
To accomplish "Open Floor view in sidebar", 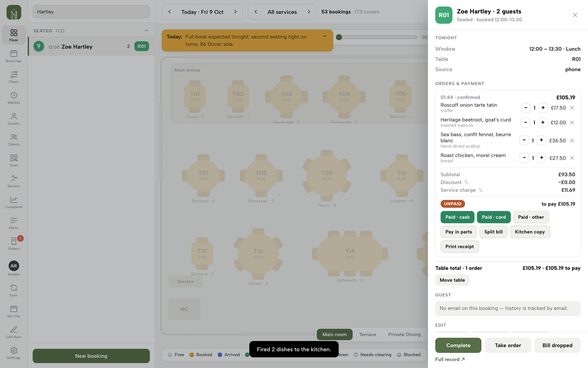I will [x=13, y=35].
